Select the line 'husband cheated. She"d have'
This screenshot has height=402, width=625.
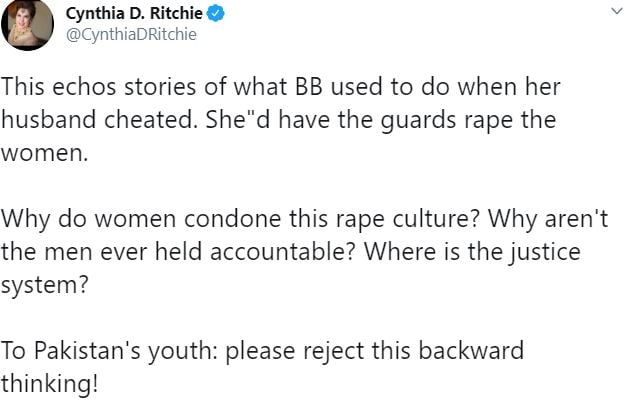[x=278, y=120]
